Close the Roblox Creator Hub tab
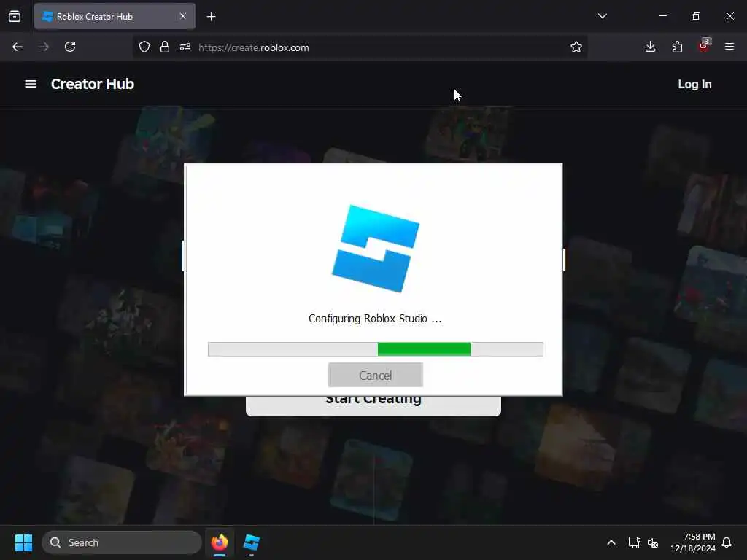Screen dimensions: 747x560 tap(183, 16)
